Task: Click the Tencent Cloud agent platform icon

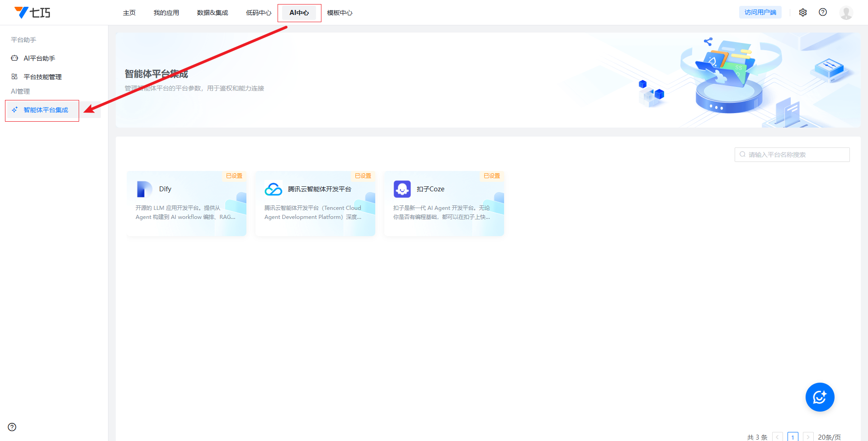Action: (273, 189)
